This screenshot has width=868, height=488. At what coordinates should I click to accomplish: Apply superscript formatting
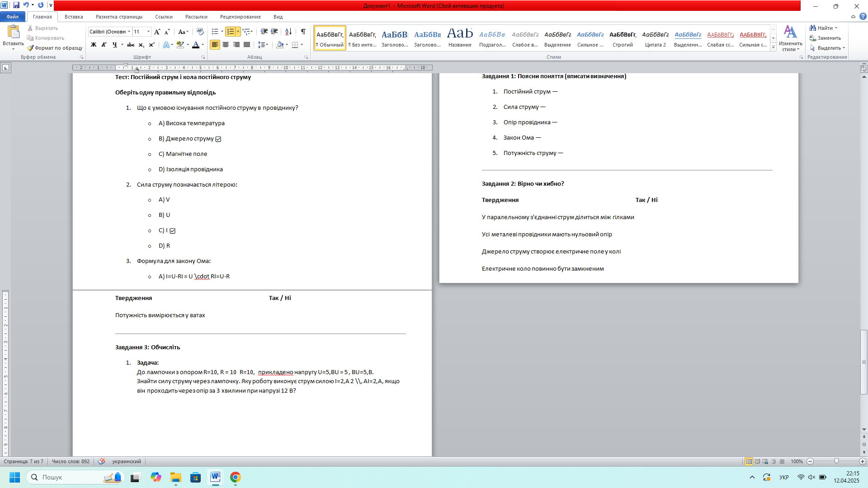[x=152, y=45]
